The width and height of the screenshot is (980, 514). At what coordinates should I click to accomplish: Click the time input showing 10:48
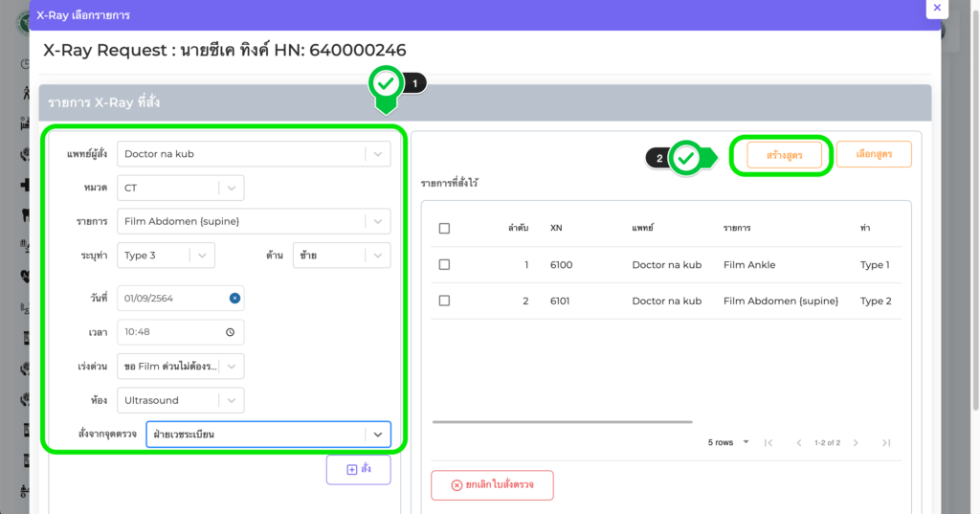click(x=170, y=332)
